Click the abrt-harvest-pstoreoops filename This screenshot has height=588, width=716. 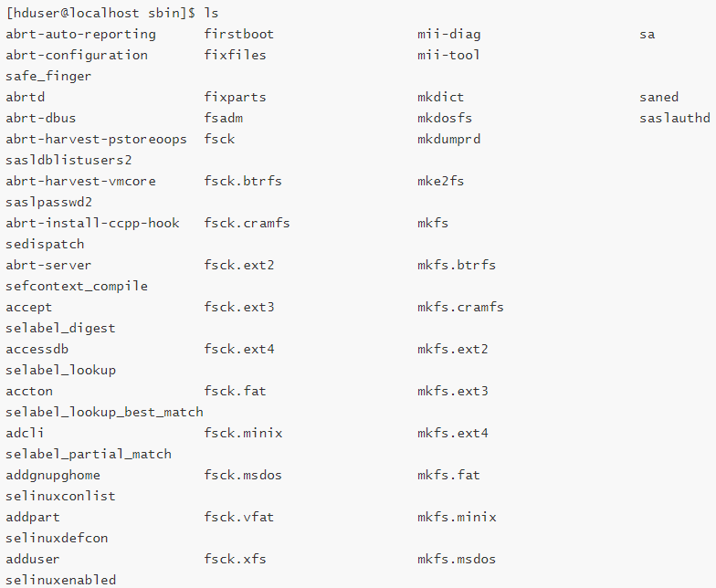(97, 140)
